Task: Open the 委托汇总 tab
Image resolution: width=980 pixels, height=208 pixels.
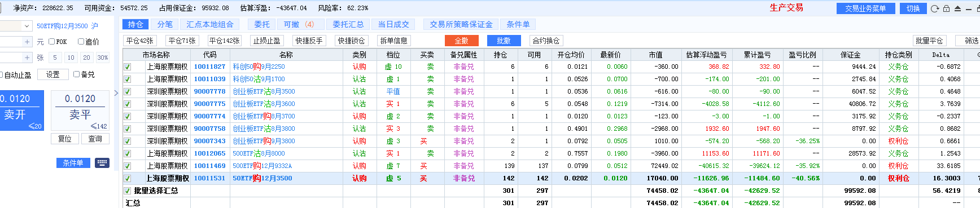Action: click(348, 24)
